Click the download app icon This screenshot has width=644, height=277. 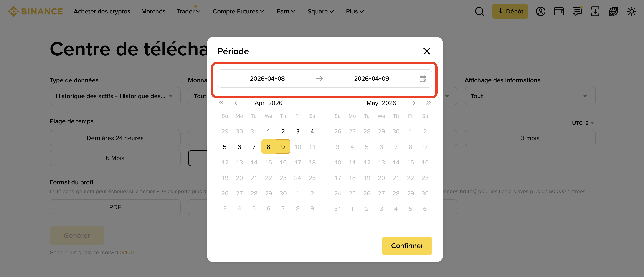click(x=595, y=12)
